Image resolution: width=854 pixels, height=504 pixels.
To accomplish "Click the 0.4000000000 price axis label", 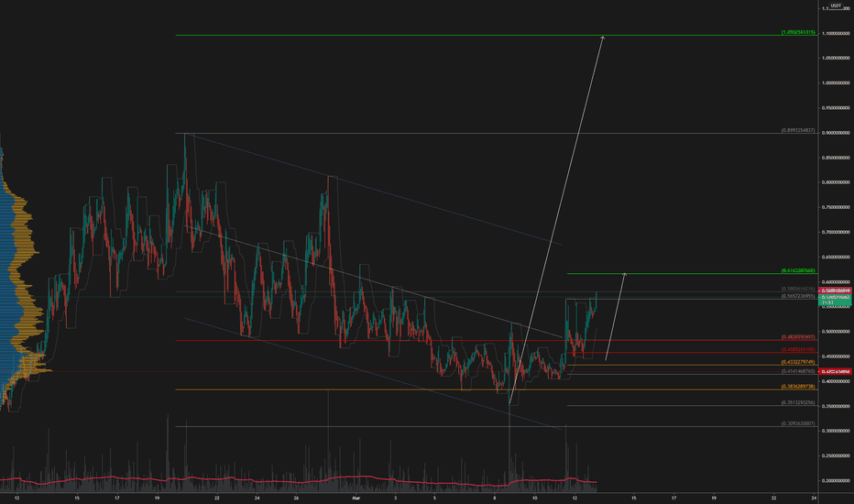I will point(836,381).
